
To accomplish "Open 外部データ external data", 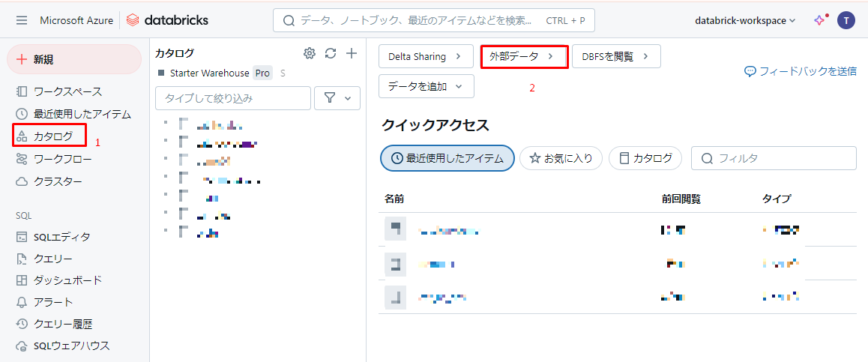I will [x=524, y=56].
